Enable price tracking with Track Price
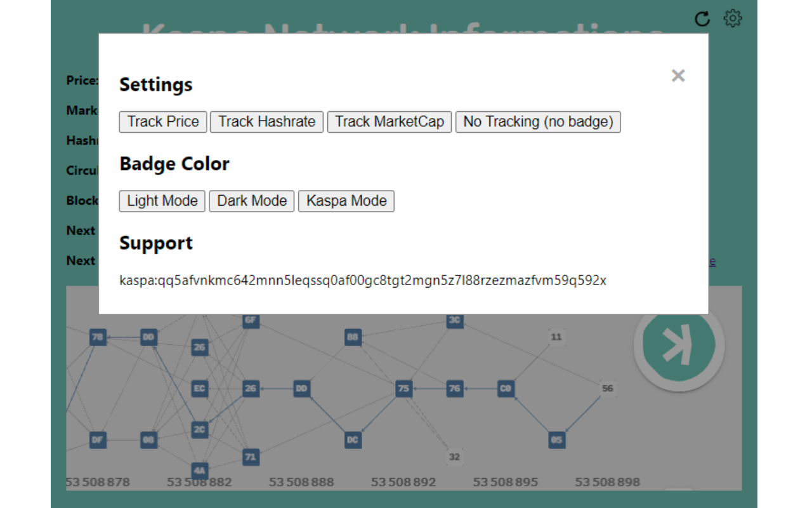Viewport: 812px width, 508px height. [162, 121]
